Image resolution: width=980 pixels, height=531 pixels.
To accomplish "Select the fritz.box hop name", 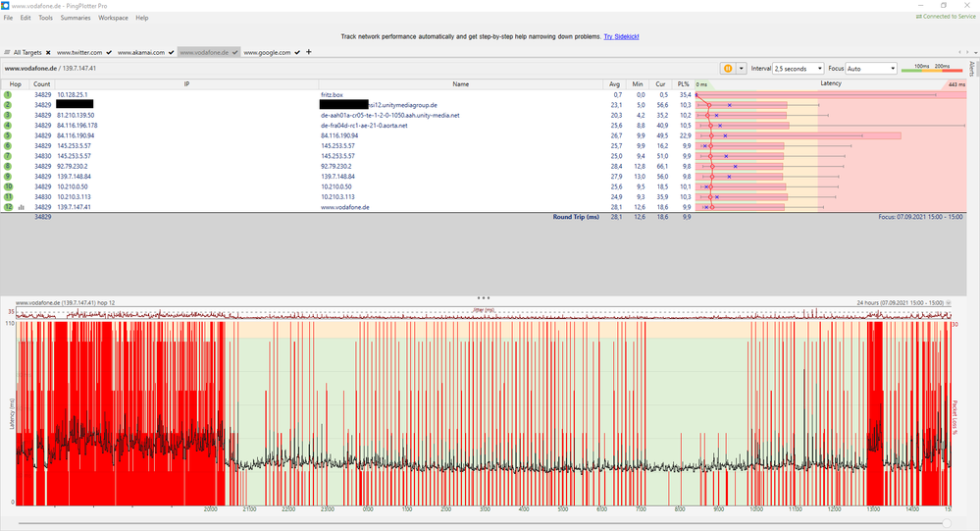I will point(332,95).
